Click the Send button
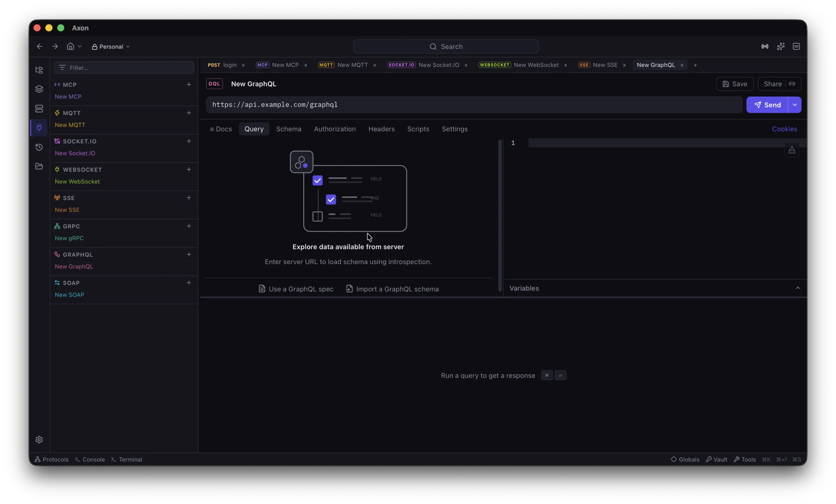 [x=767, y=105]
